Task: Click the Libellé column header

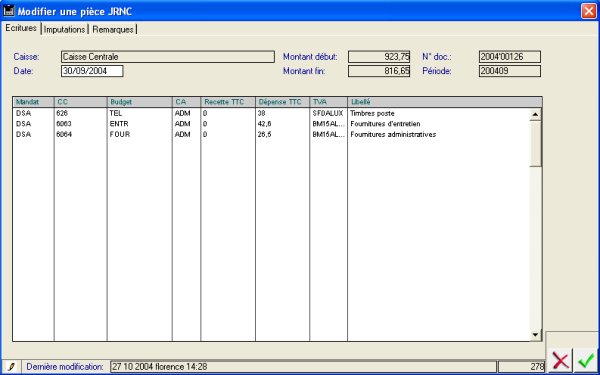Action: (x=445, y=102)
